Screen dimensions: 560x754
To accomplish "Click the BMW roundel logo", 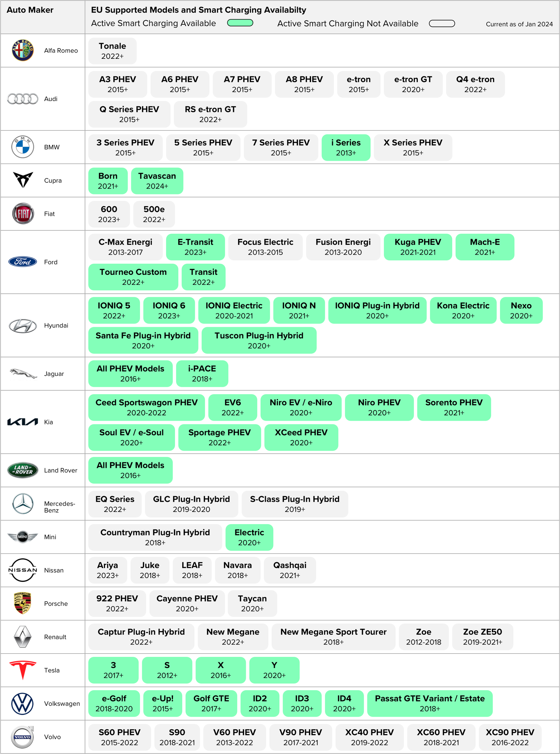I will pyautogui.click(x=23, y=147).
